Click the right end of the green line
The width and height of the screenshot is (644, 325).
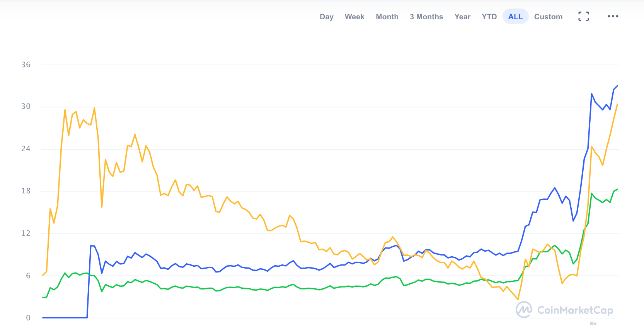click(x=617, y=190)
